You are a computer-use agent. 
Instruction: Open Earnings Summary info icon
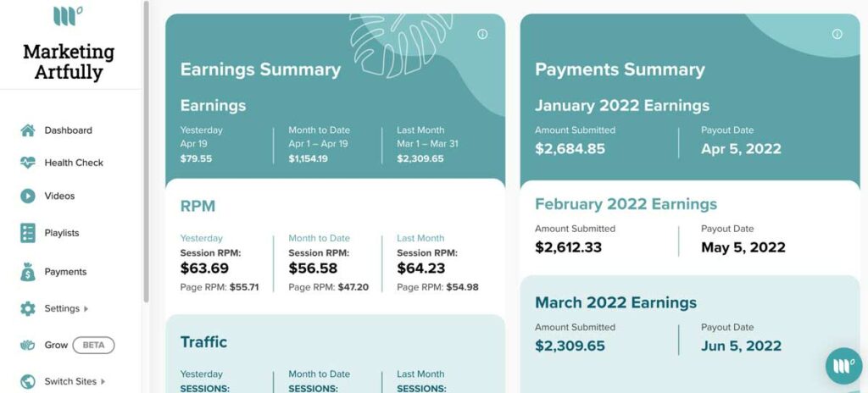click(x=482, y=35)
